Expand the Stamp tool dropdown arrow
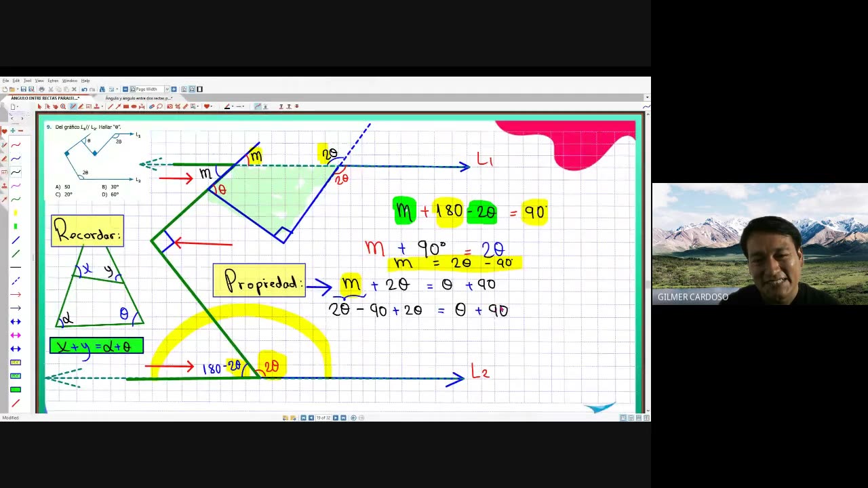868x488 pixels. pos(102,106)
